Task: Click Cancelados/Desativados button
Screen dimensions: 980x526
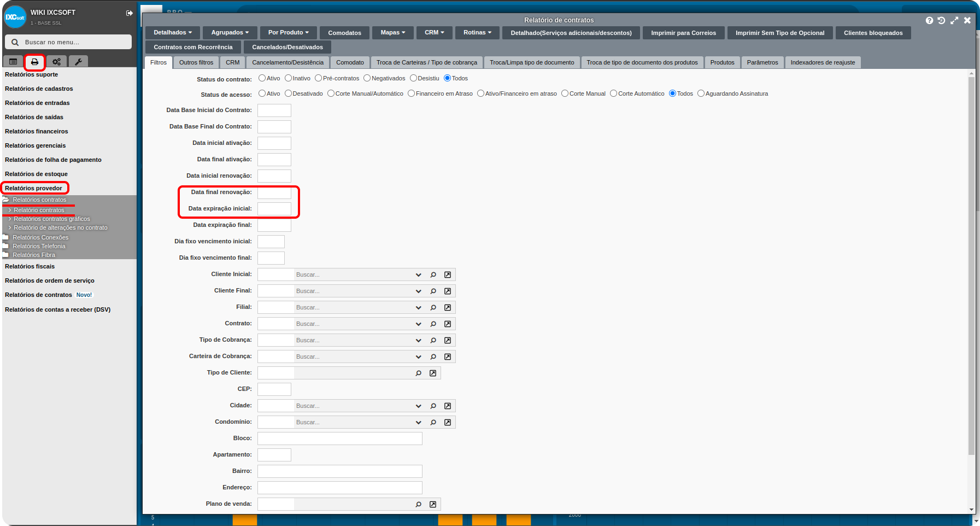Action: point(287,47)
